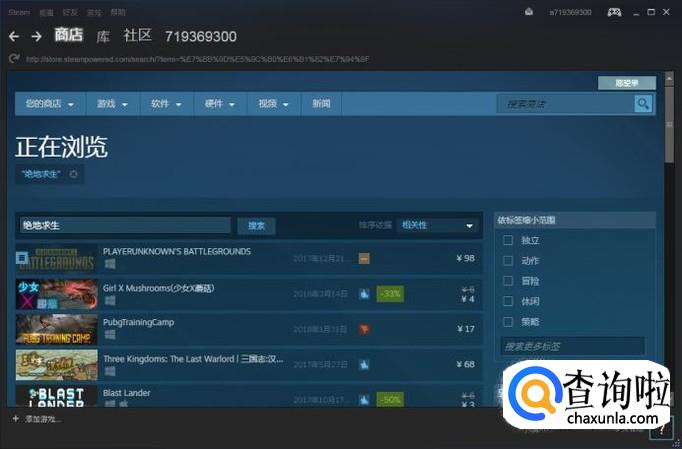Click the ¥ 68 price
Viewport: 682px width, 449px height.
click(x=465, y=364)
